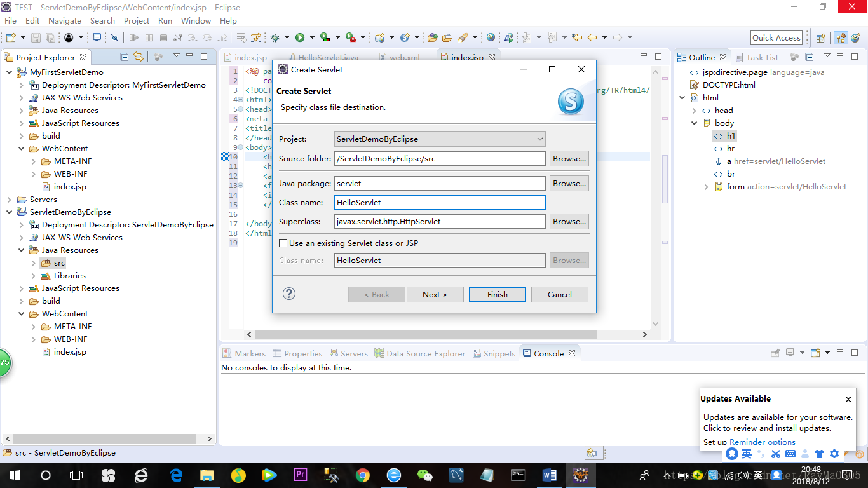
Task: Open Google Chrome from the taskbar
Action: tap(363, 475)
